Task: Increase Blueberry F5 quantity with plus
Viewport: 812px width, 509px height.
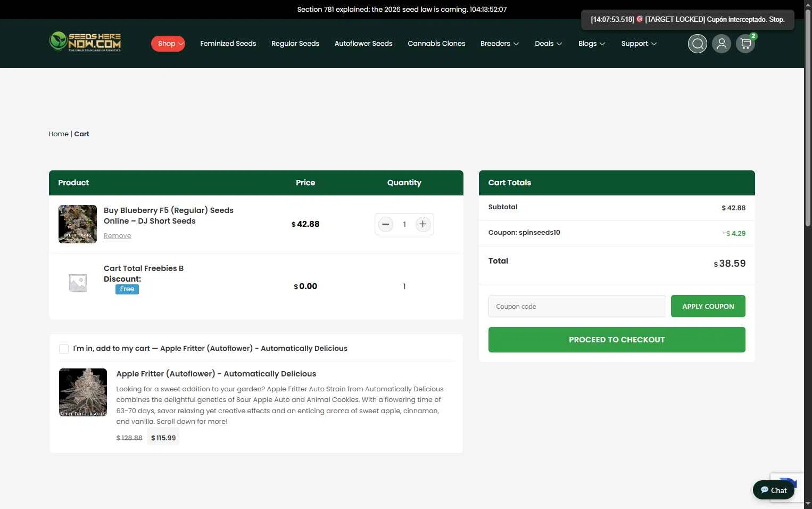Action: click(x=423, y=224)
